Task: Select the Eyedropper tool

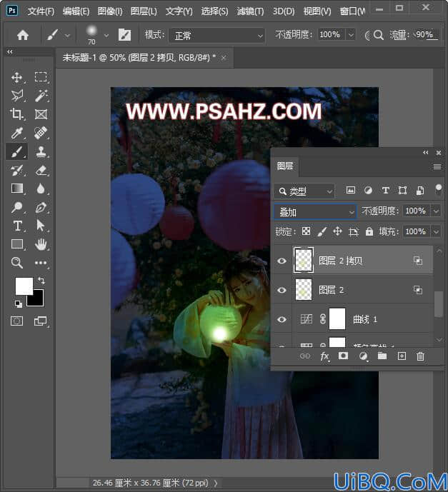Action: 16,133
